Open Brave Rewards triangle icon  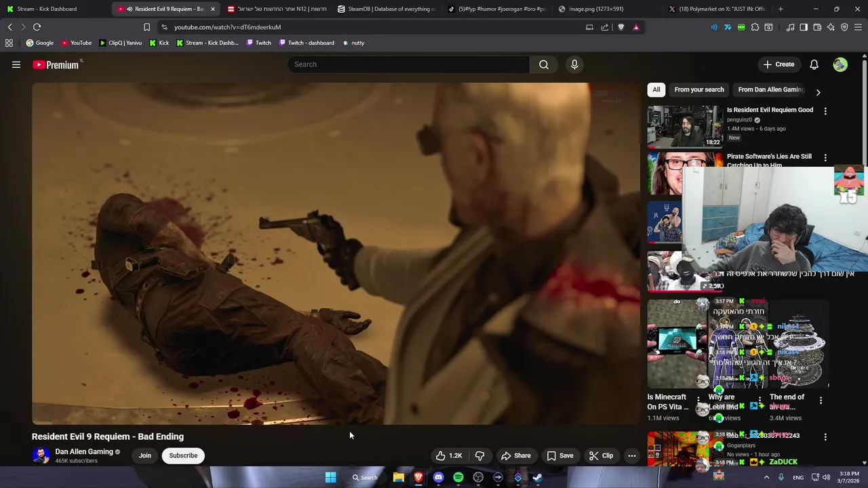[x=636, y=27]
